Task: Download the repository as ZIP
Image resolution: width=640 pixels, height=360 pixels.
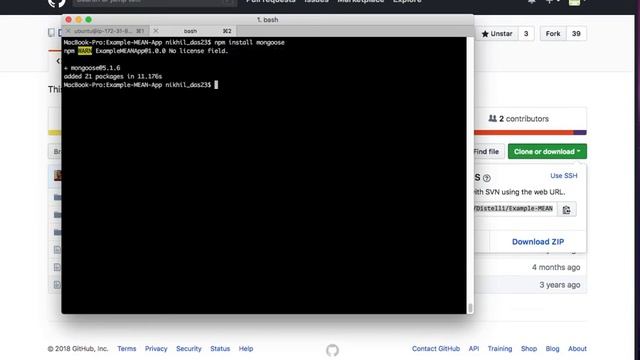Action: pyautogui.click(x=538, y=242)
